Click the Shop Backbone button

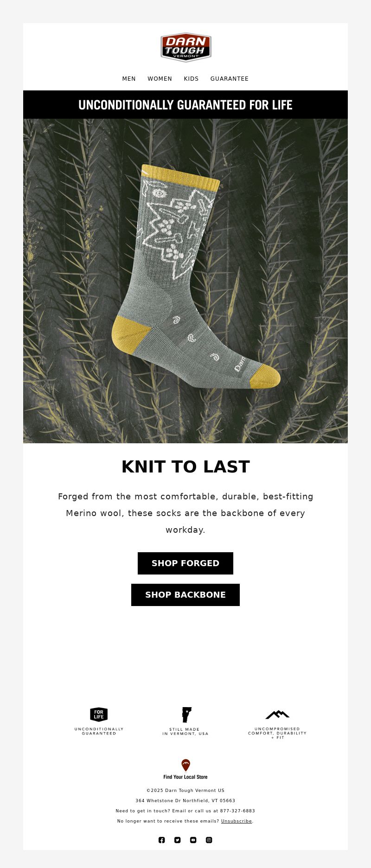tap(185, 595)
